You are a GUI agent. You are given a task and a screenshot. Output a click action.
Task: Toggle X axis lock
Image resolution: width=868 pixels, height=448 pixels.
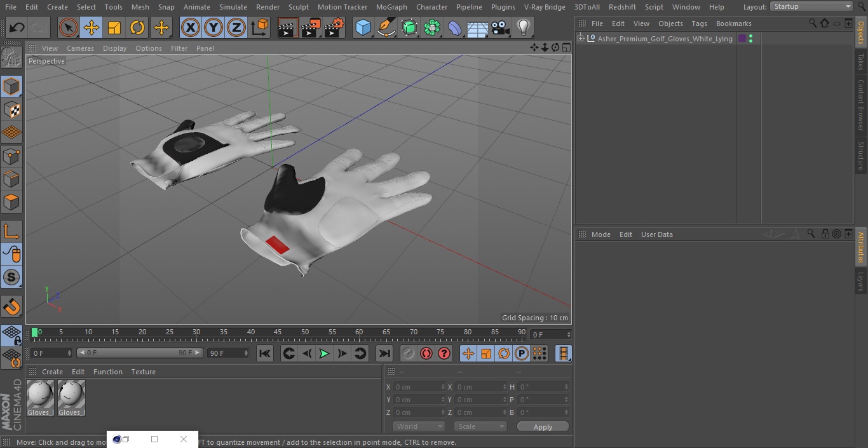(x=190, y=27)
